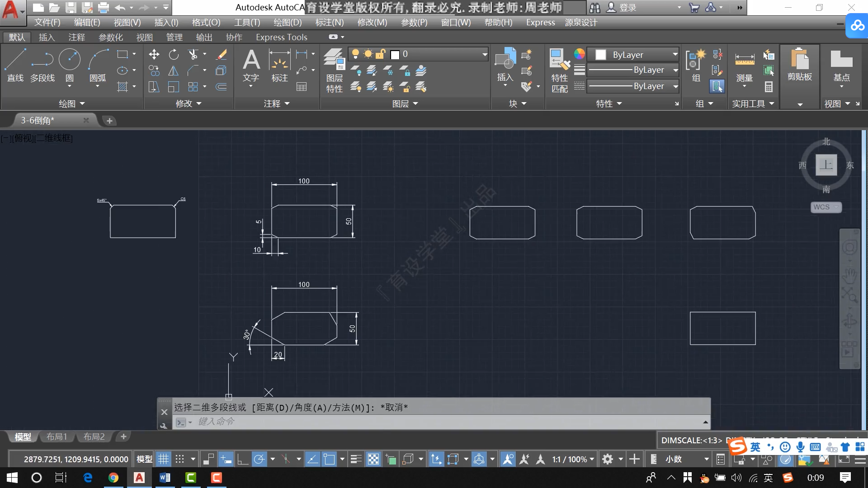Toggle polar tracking in status bar

[259, 460]
